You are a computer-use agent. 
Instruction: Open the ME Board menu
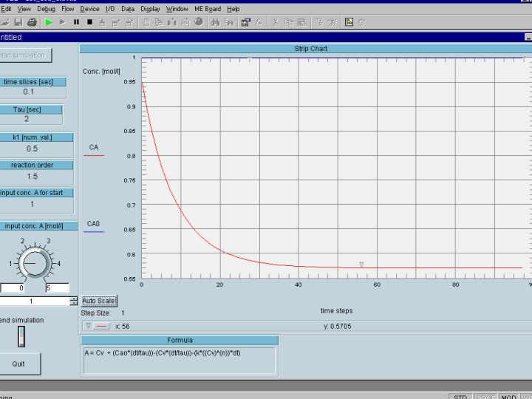pyautogui.click(x=208, y=9)
